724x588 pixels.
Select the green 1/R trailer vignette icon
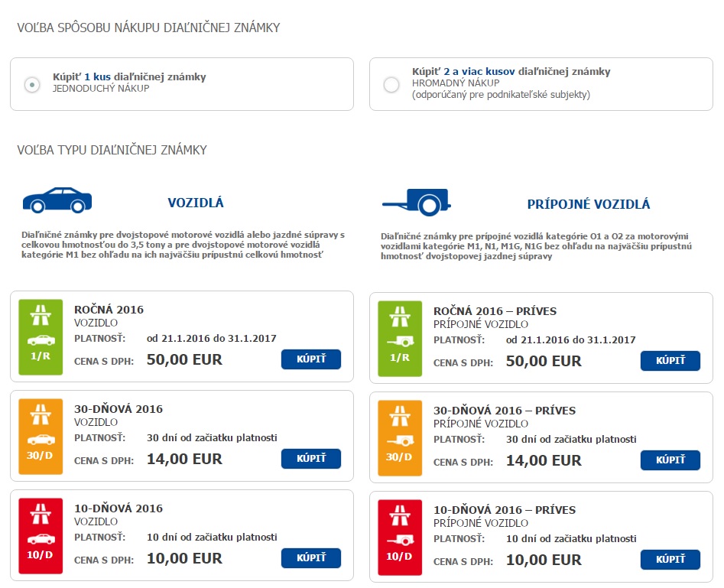[x=400, y=339]
